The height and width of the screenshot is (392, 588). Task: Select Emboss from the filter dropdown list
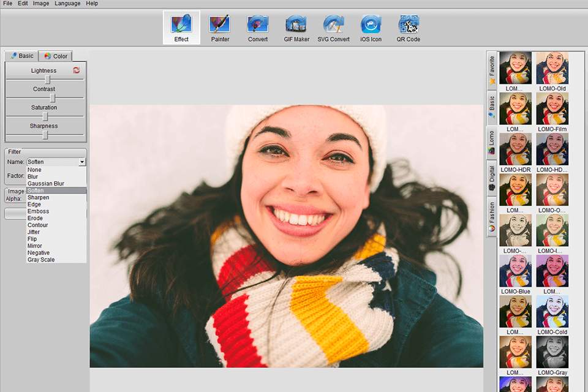38,211
